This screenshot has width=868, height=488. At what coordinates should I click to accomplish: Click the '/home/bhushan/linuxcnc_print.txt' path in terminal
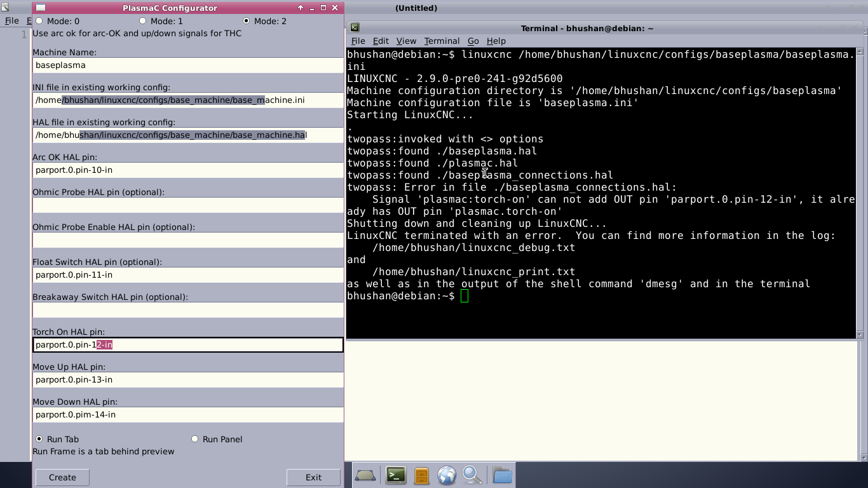point(473,272)
